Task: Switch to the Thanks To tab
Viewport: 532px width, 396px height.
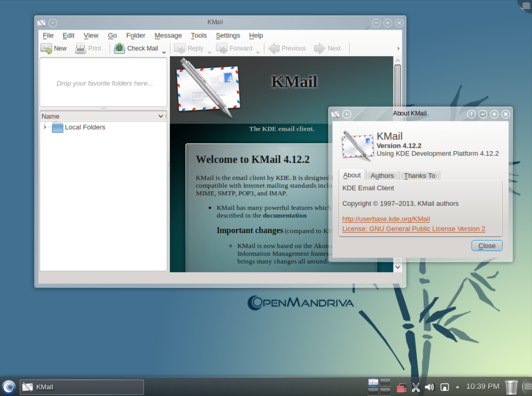Action: coord(419,176)
